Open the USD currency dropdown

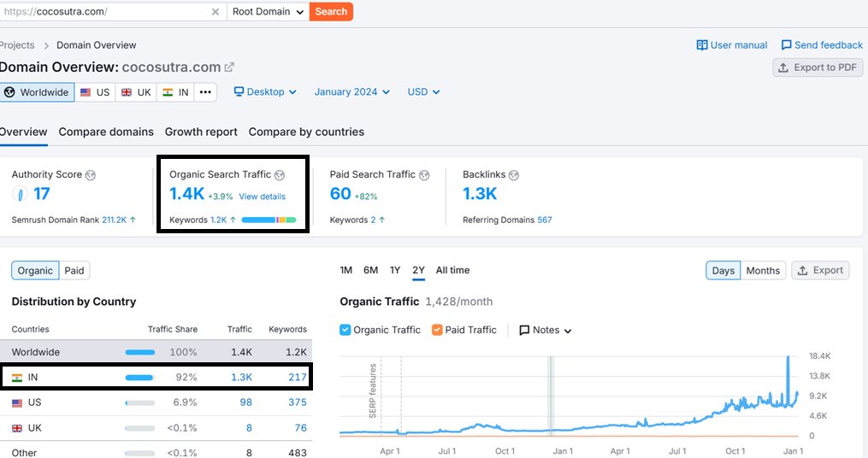tap(423, 91)
